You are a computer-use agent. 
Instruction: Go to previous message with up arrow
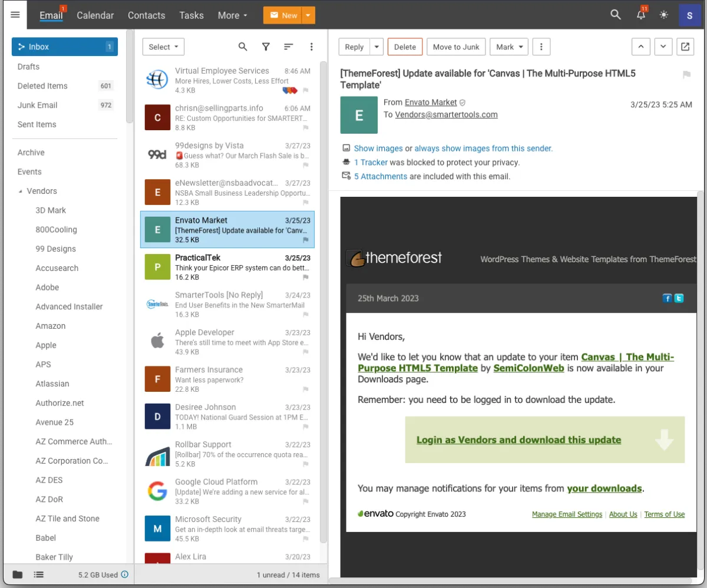pyautogui.click(x=641, y=47)
